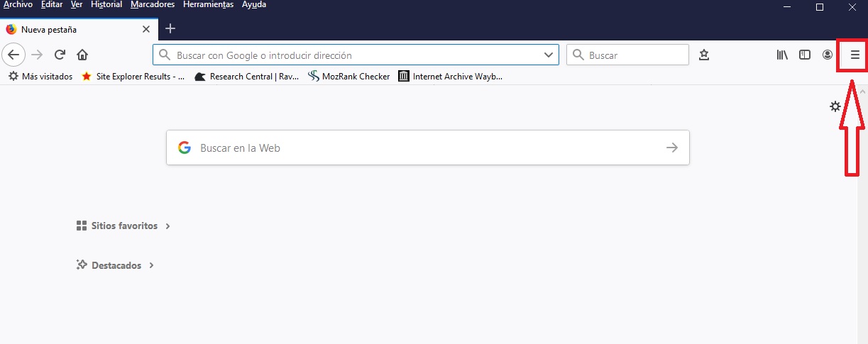Click Sitios favoritos heading

(124, 226)
